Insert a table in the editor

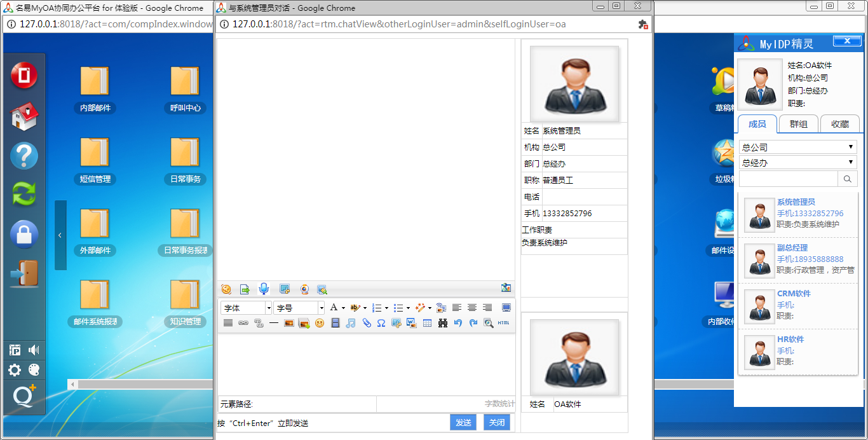[427, 323]
